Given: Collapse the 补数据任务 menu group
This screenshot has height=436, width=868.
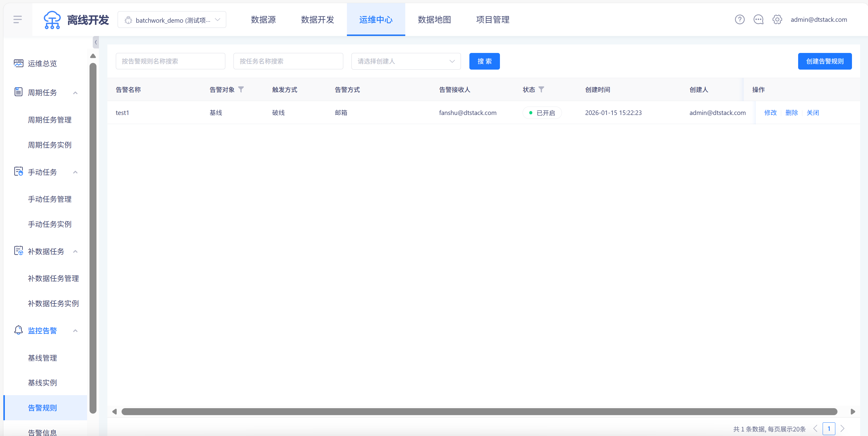Looking at the screenshot, I should coord(76,251).
